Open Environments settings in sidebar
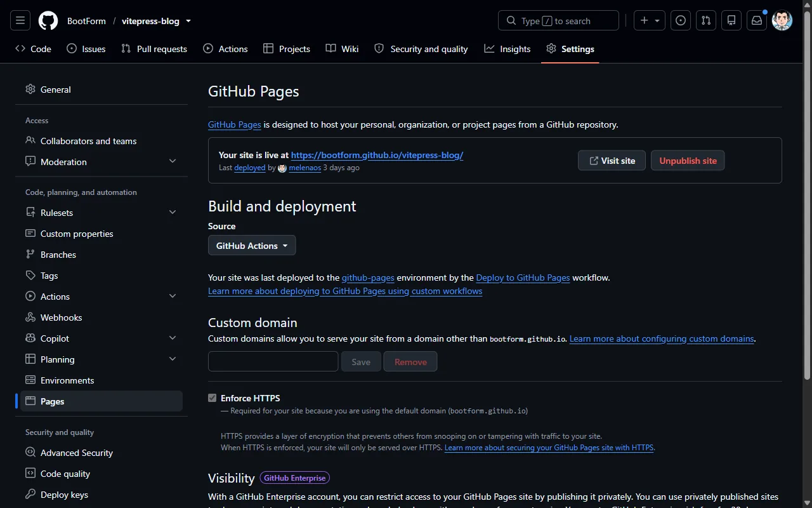Viewport: 812px width, 508px height. click(101, 380)
